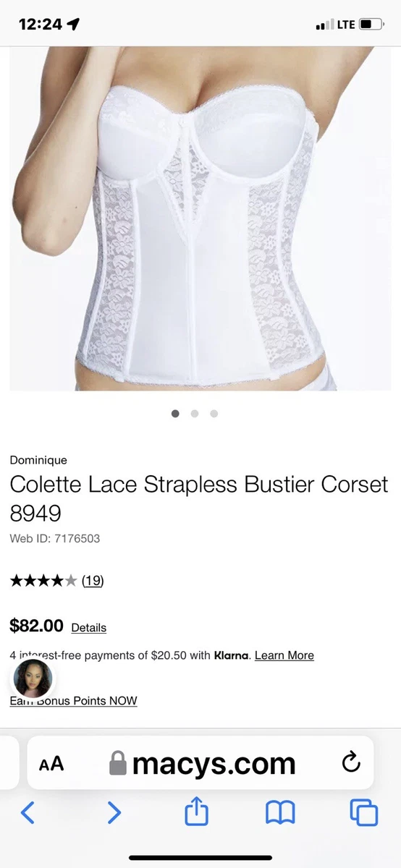Tap Klarna Learn More link
Image resolution: width=401 pixels, height=868 pixels.
click(x=284, y=655)
